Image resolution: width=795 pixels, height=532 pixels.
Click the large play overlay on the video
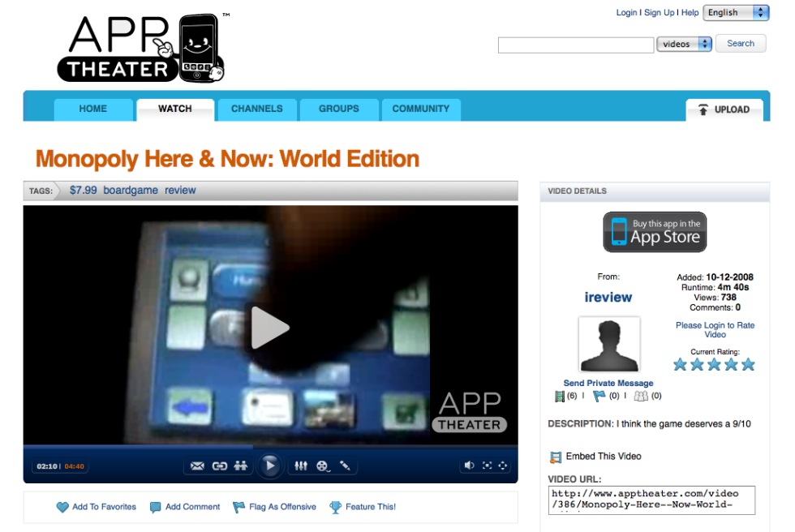(x=269, y=328)
